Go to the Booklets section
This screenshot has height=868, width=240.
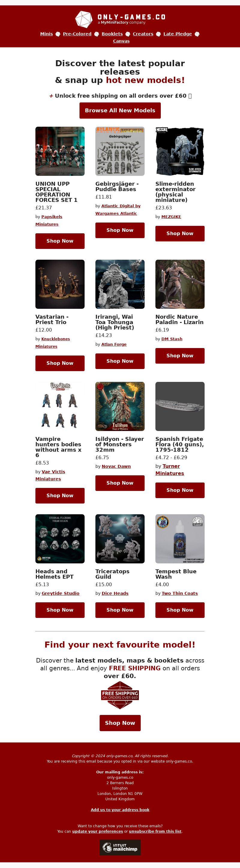tap(112, 34)
